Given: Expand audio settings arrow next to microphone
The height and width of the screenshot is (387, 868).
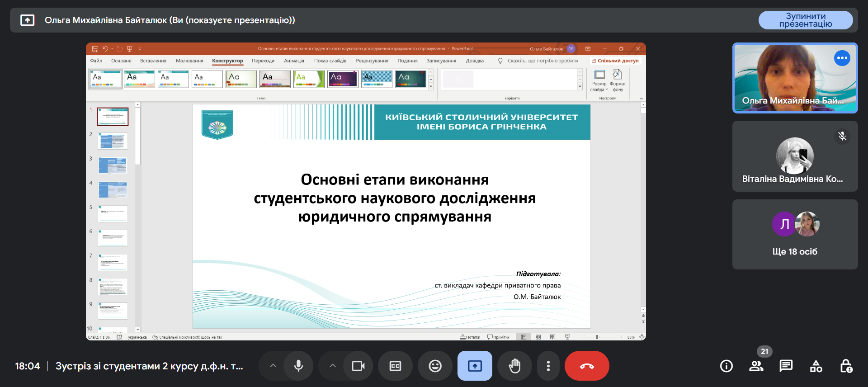Looking at the screenshot, I should click(273, 366).
